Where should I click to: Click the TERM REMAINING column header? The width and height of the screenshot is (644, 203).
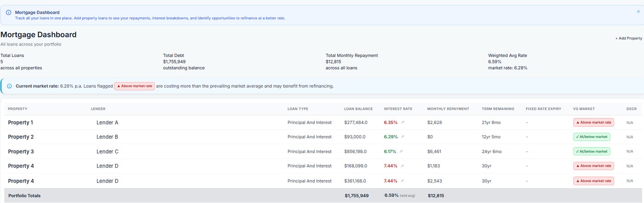(498, 109)
